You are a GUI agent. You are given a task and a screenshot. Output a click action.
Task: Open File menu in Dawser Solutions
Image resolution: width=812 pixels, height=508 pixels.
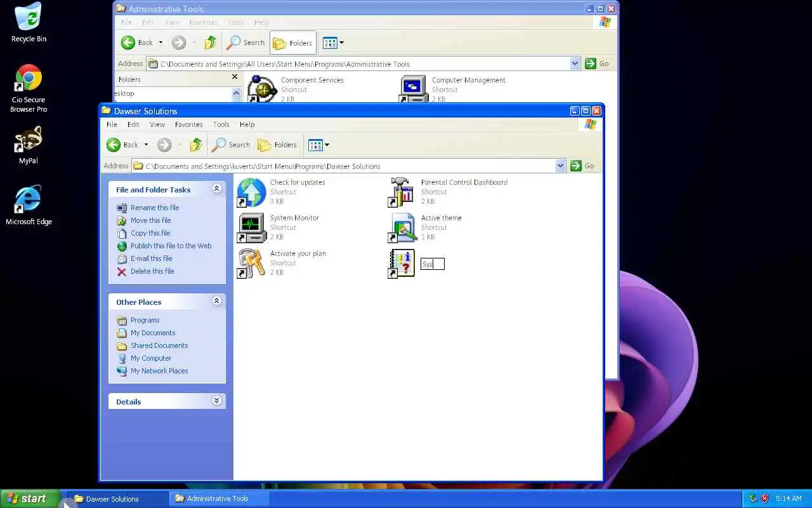(x=112, y=124)
